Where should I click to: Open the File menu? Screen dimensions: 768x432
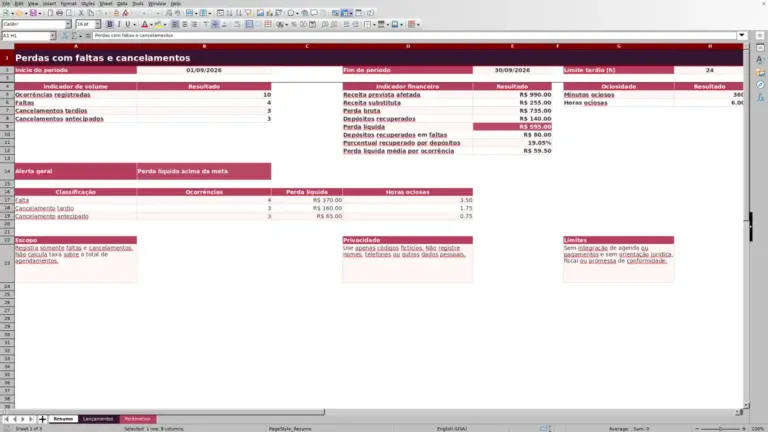(x=6, y=3)
